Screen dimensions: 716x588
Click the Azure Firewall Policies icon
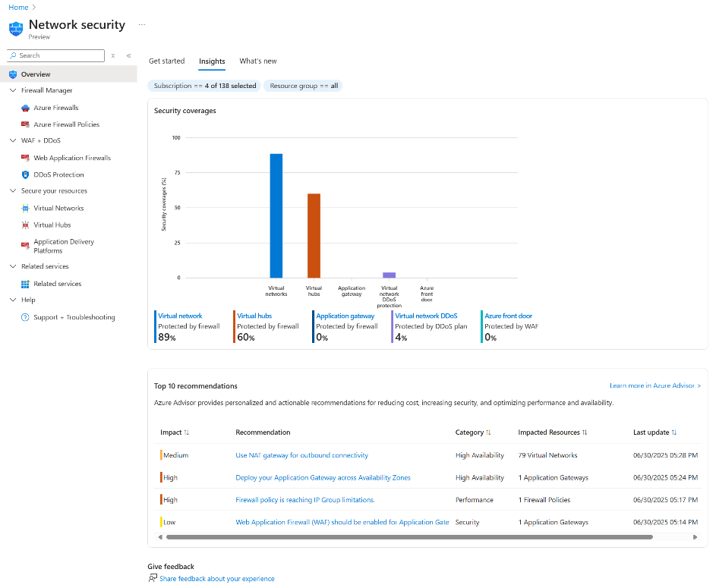click(x=26, y=124)
